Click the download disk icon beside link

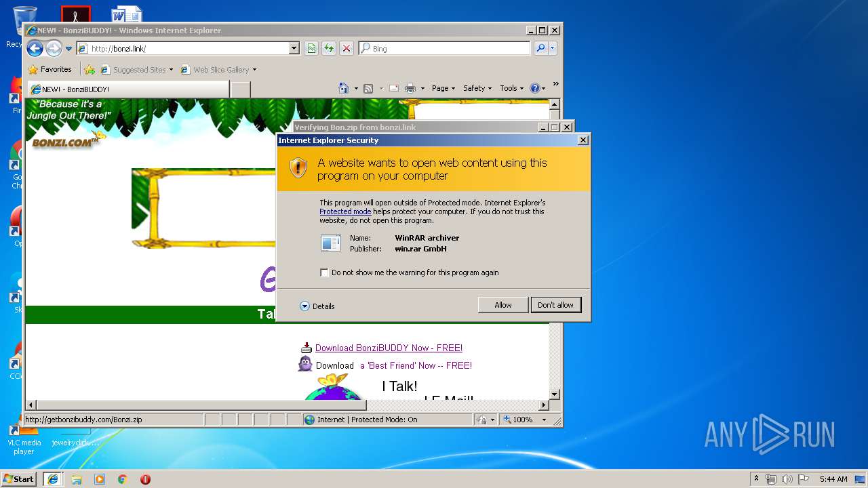coord(307,348)
